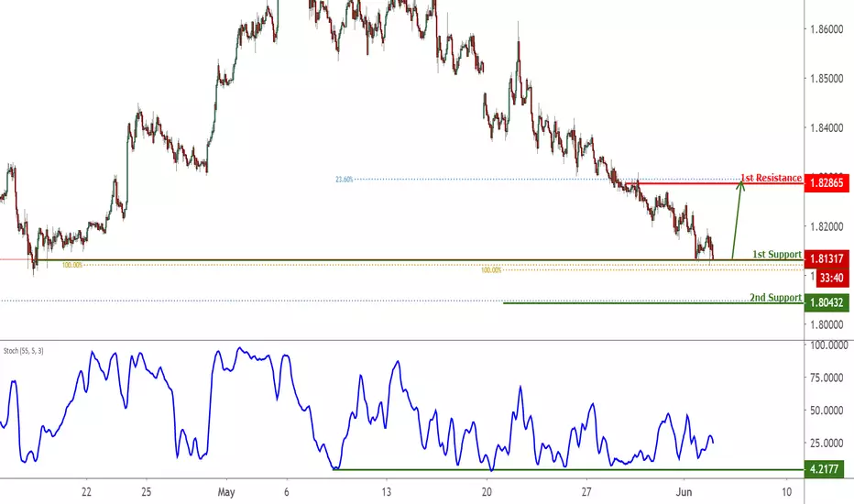The height and width of the screenshot is (504, 854).
Task: Click the 1.80432 second support price tag
Action: (x=827, y=303)
